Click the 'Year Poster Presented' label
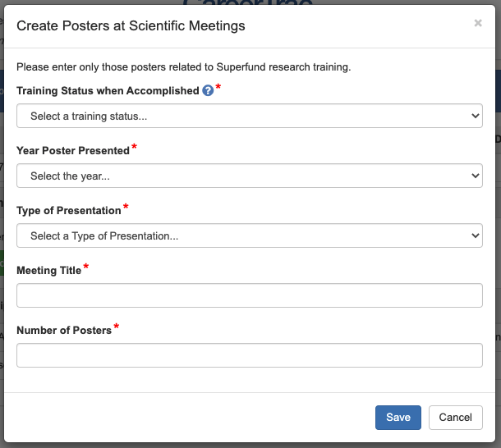Viewport: 501px width, 448px height. (x=73, y=151)
